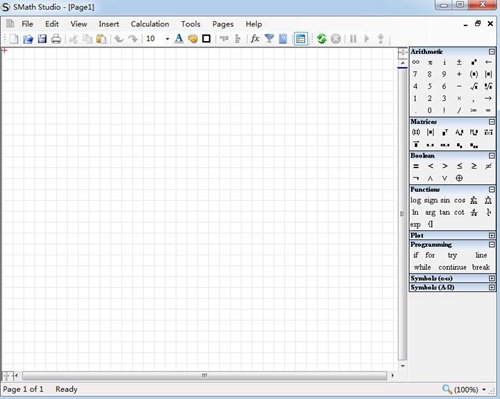This screenshot has height=399, width=500.
Task: Open the View menu
Action: pos(79,24)
